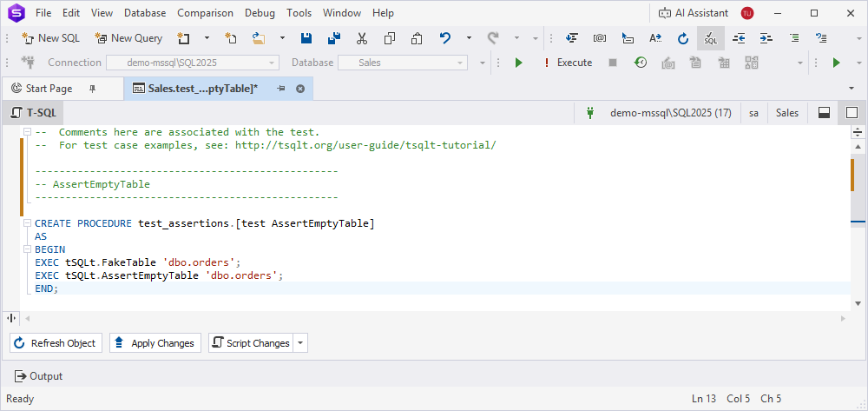Click the New SQL toolbar button
The width and height of the screenshot is (868, 411).
click(50, 38)
